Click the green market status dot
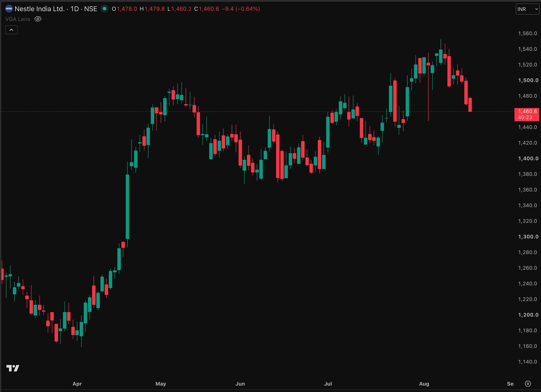The image size is (541, 392). 105,9
